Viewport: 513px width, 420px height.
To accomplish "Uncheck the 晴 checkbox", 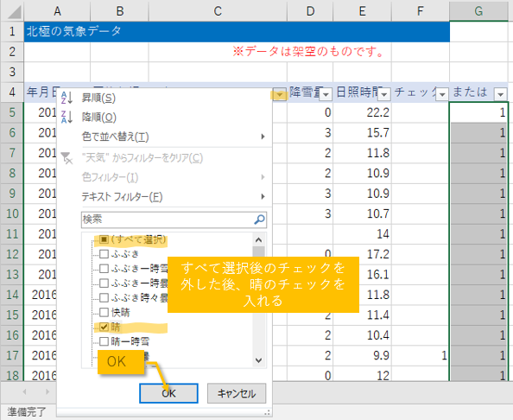I will pos(104,327).
